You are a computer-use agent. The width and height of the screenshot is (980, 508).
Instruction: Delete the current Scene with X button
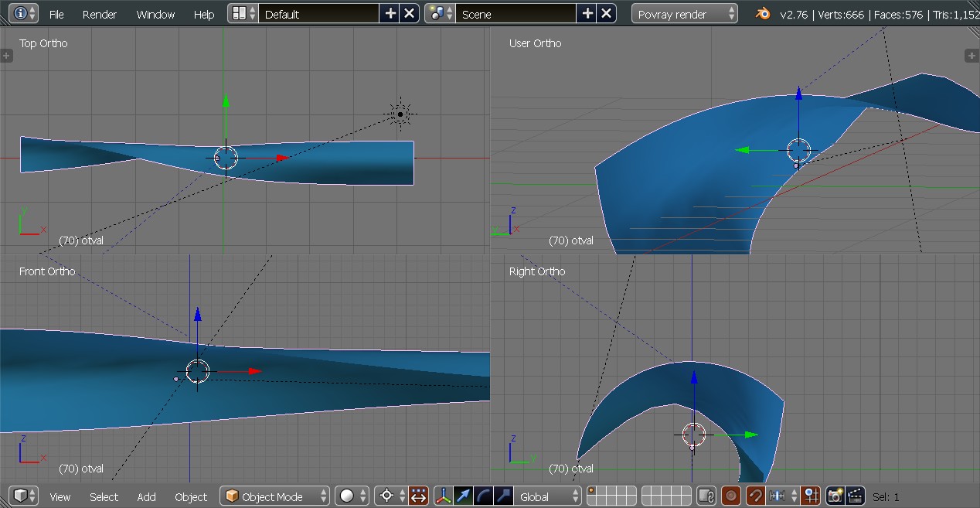[607, 14]
